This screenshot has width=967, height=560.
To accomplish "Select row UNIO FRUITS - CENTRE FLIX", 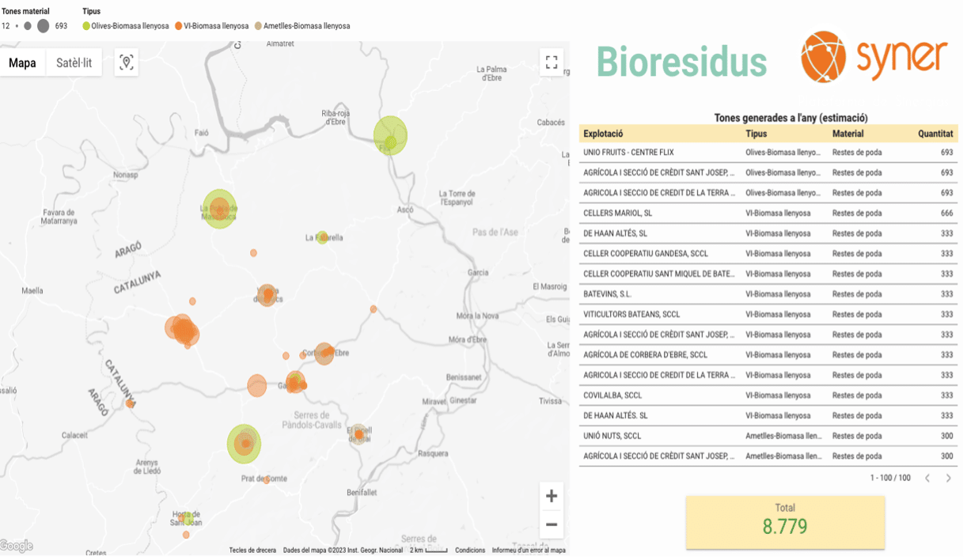I will click(768, 152).
